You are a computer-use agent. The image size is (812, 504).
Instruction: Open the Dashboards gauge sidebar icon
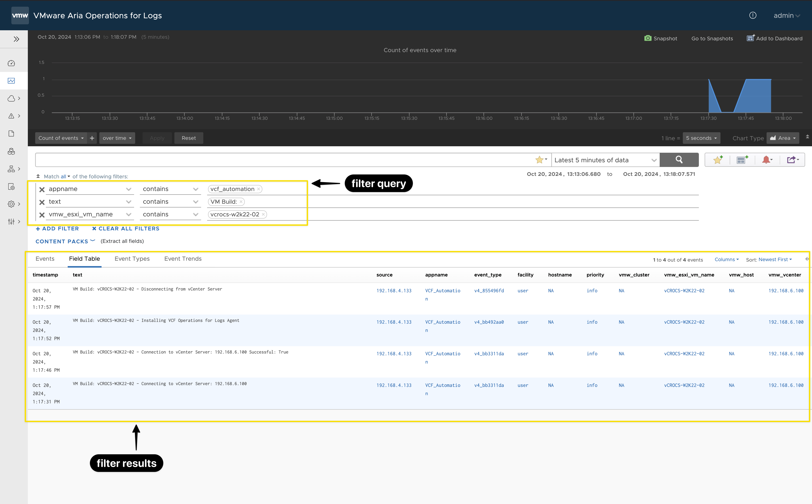11,63
